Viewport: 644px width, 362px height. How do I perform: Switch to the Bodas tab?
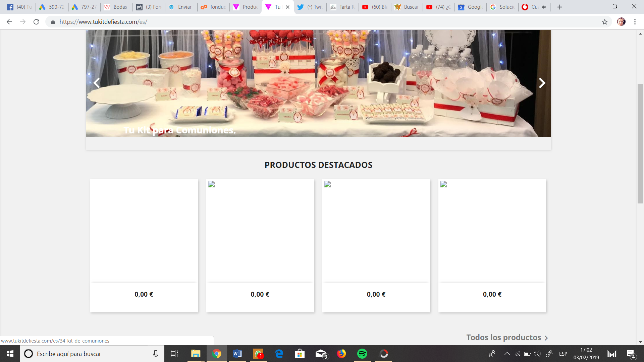coord(116,7)
